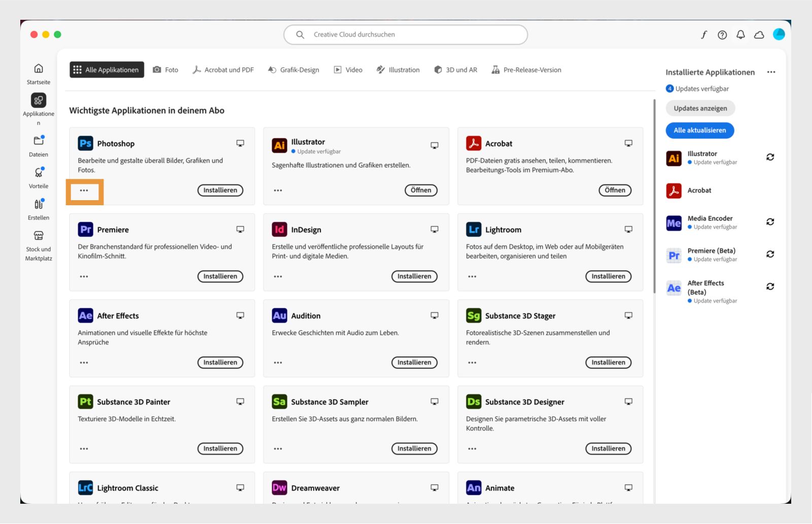This screenshot has height=524, width=812.
Task: Click the Substance 3D Painter icon
Action: tap(85, 402)
